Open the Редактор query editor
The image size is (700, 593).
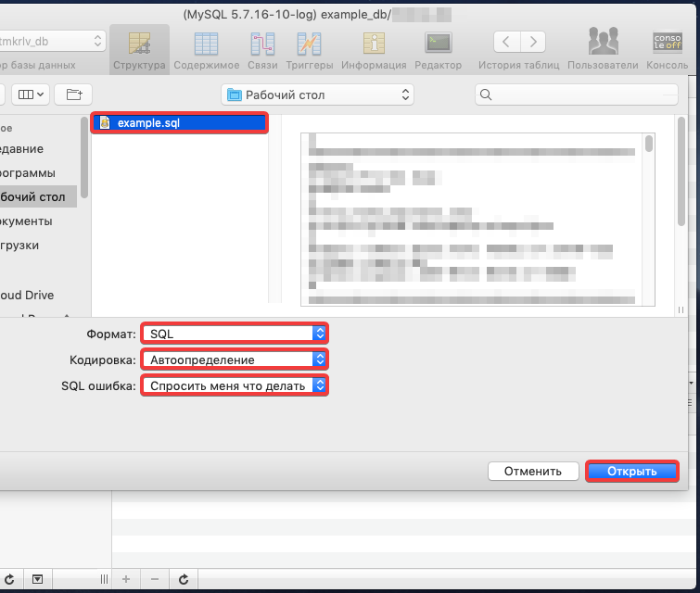pyautogui.click(x=438, y=49)
